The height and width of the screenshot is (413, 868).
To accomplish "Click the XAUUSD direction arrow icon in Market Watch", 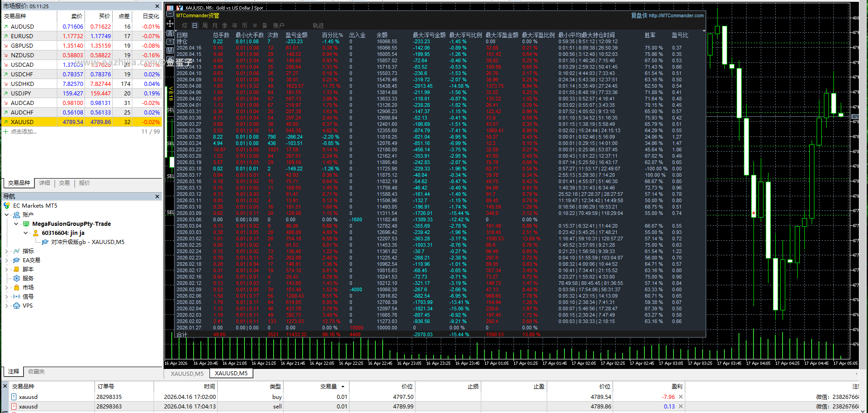I will tap(6, 122).
